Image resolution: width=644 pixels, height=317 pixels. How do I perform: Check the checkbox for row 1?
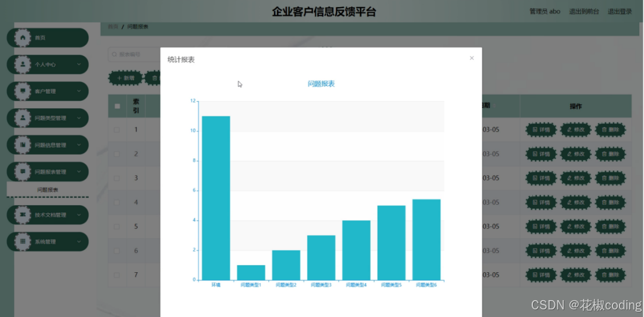tap(117, 130)
